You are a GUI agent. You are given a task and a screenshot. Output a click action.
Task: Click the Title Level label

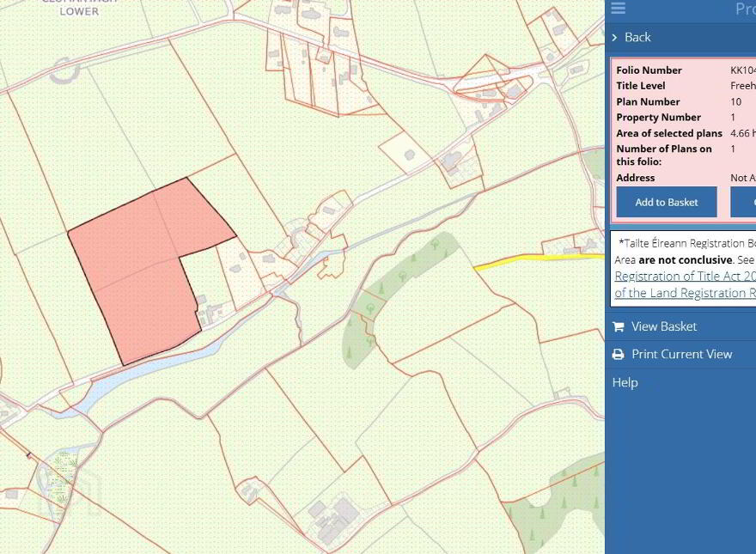click(x=640, y=86)
